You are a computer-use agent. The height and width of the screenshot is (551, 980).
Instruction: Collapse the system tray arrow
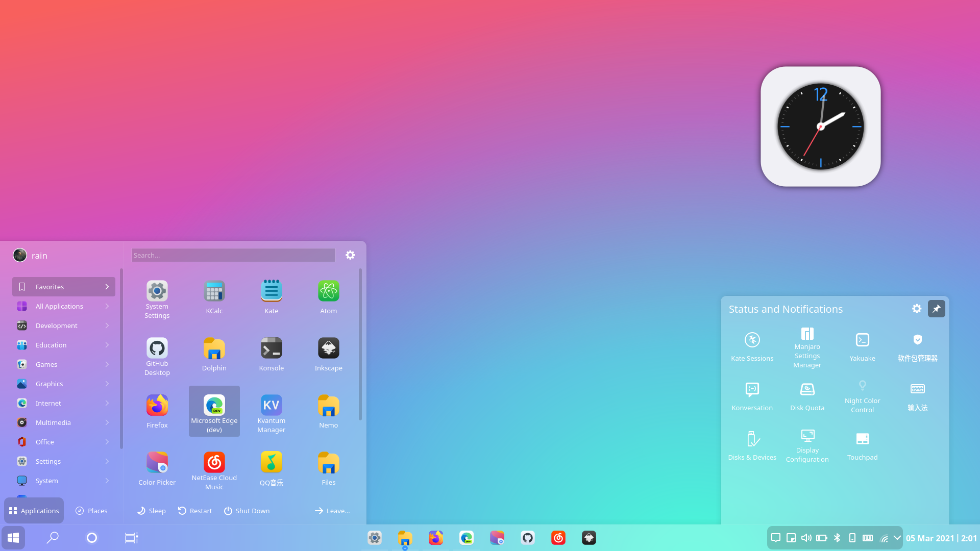897,538
